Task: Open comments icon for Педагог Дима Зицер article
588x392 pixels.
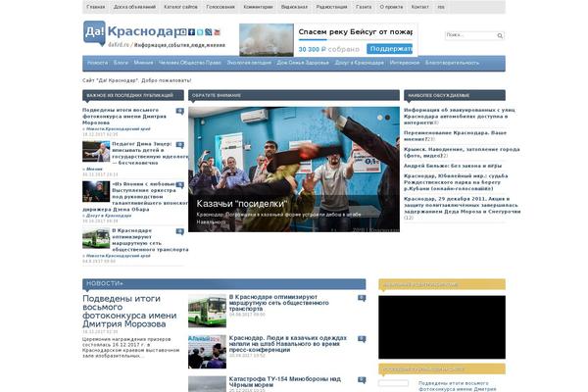Action: coord(180,145)
